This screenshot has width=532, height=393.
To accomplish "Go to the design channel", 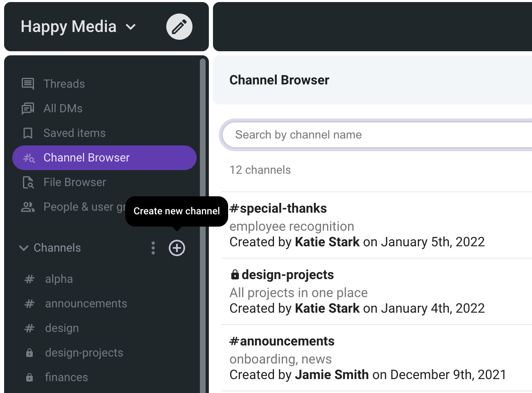I will [x=62, y=328].
